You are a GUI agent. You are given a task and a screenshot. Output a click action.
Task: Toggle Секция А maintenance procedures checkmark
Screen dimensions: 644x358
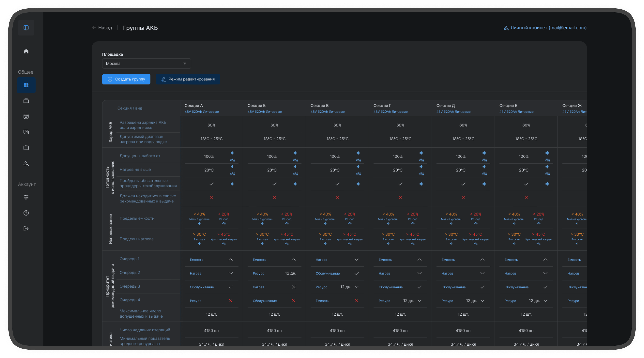coord(211,184)
